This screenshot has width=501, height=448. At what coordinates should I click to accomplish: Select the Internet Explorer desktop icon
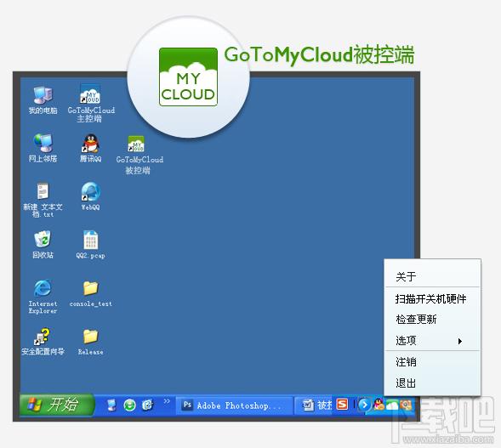43,297
